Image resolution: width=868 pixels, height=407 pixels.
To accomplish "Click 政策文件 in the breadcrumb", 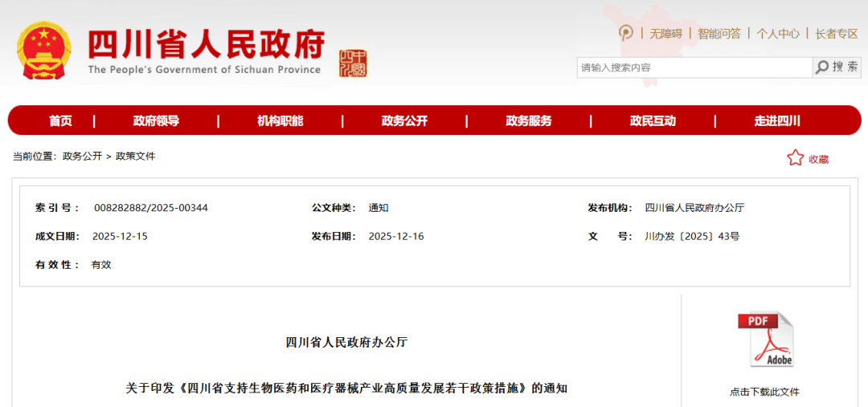I will (x=135, y=157).
